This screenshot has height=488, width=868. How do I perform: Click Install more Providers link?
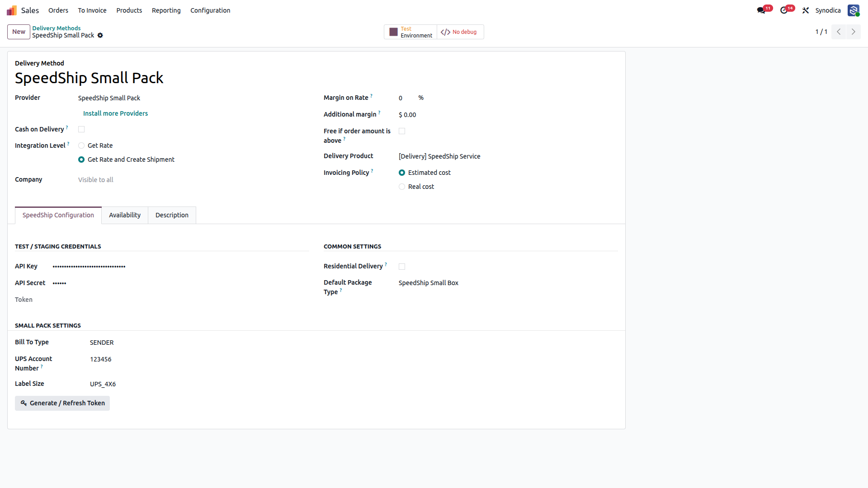point(115,113)
